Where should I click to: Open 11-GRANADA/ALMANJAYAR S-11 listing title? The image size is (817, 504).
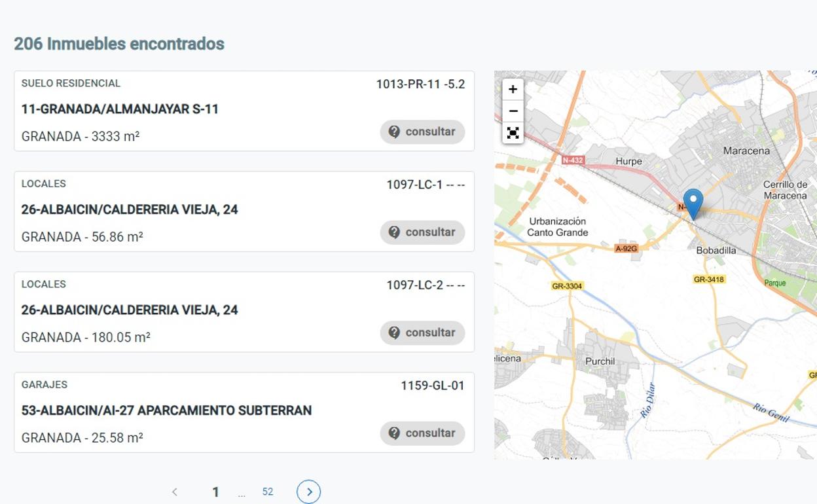120,109
